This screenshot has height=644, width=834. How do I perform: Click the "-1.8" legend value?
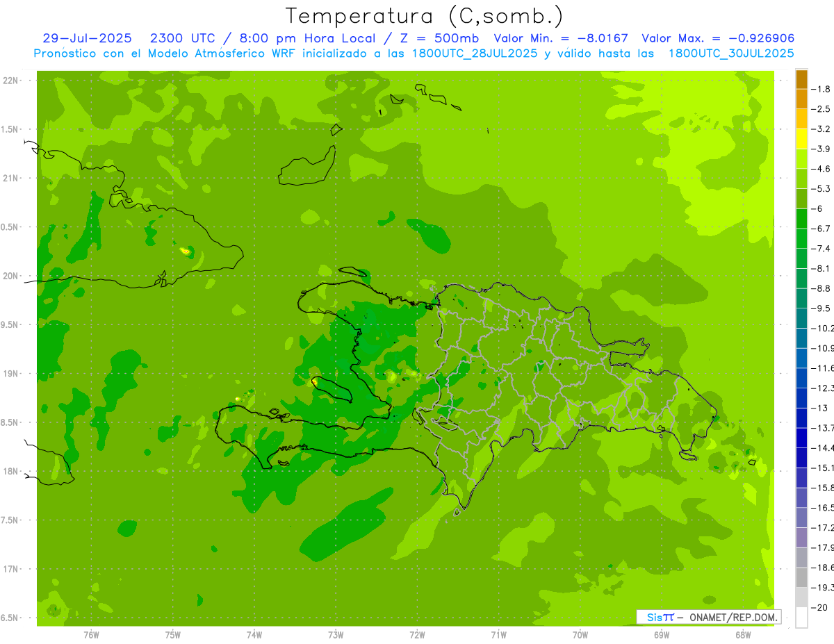pos(821,89)
